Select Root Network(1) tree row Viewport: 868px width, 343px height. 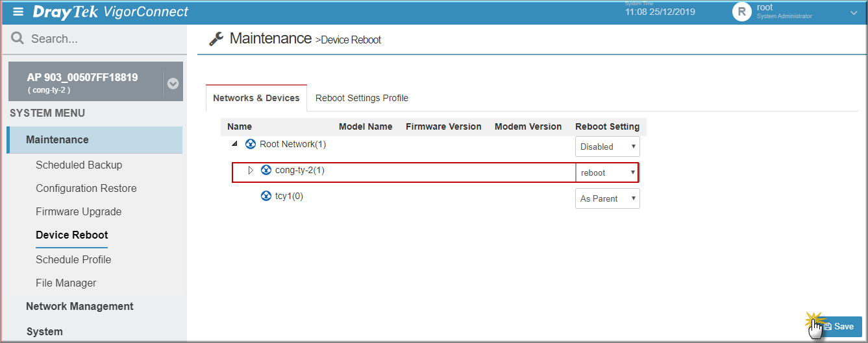293,144
